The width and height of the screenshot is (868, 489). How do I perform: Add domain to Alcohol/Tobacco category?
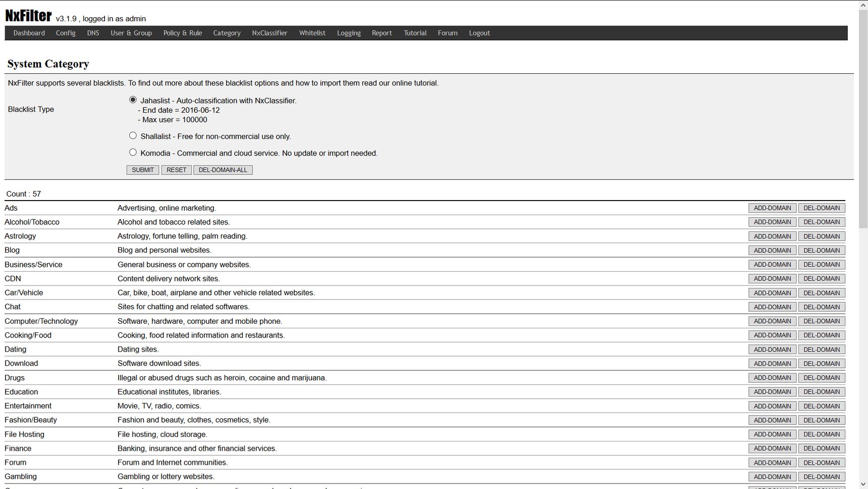point(772,222)
